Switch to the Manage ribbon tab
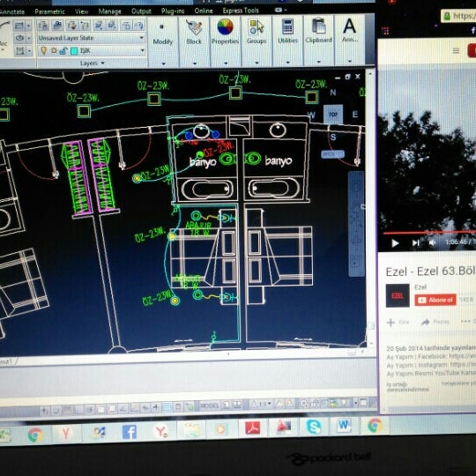 tap(109, 11)
